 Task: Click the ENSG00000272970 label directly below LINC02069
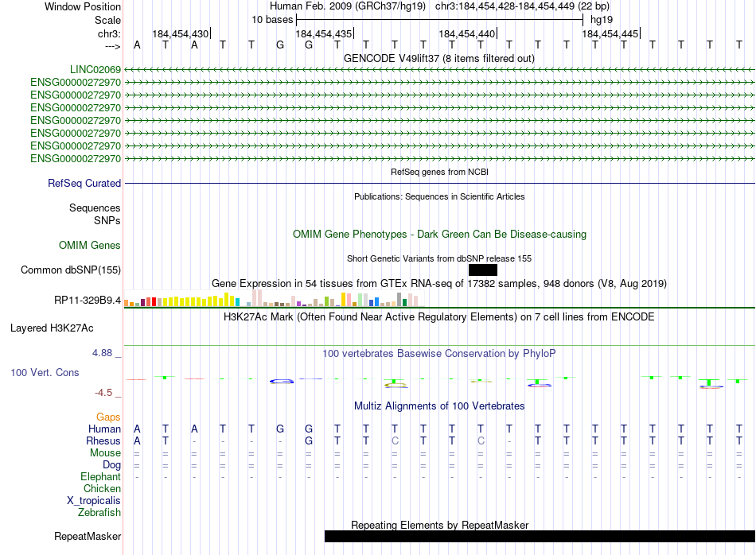pos(76,83)
